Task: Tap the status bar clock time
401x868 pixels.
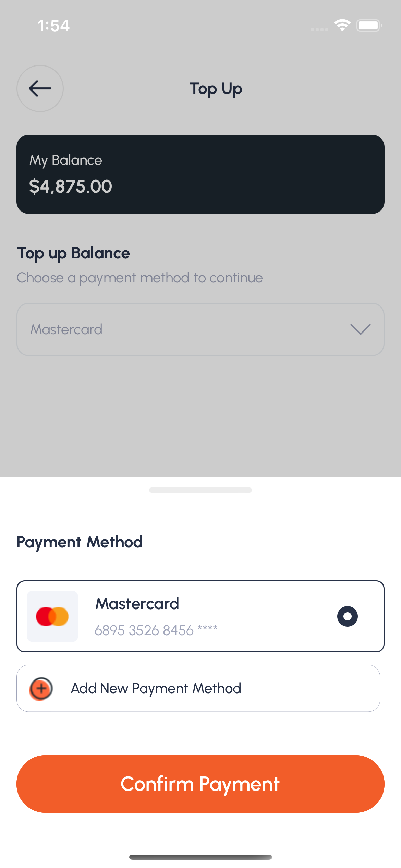Action: 53,26
